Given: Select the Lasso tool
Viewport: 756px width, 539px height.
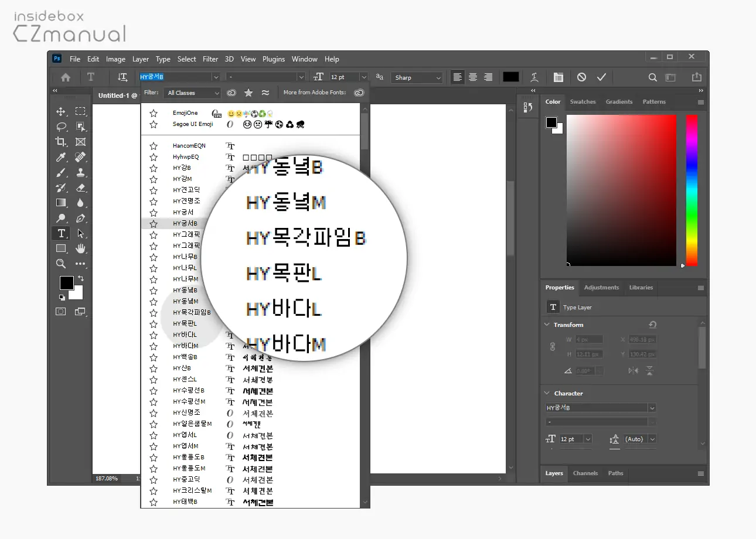Looking at the screenshot, I should [61, 127].
